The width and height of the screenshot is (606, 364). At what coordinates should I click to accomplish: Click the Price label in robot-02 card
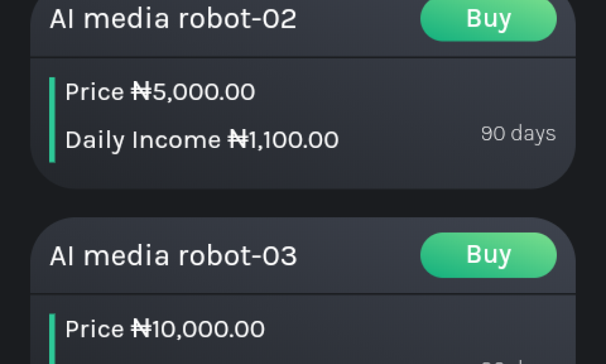click(95, 92)
